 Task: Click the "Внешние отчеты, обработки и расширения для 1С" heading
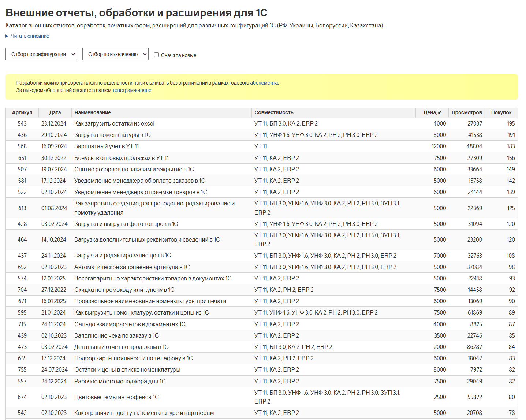(x=137, y=13)
